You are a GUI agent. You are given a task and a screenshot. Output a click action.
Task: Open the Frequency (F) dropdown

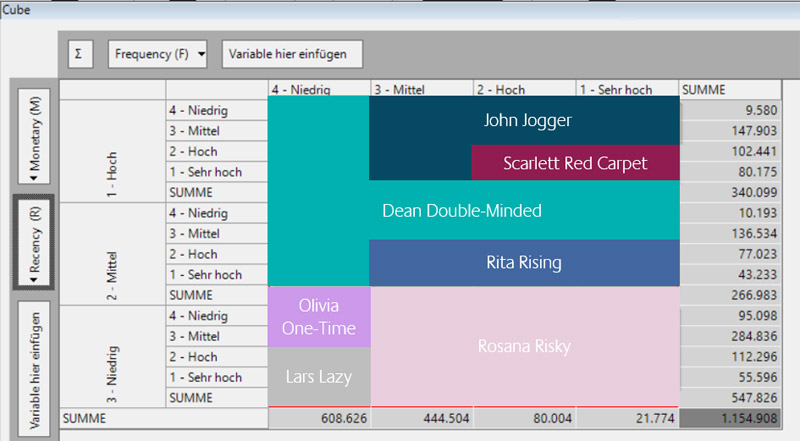tap(158, 54)
